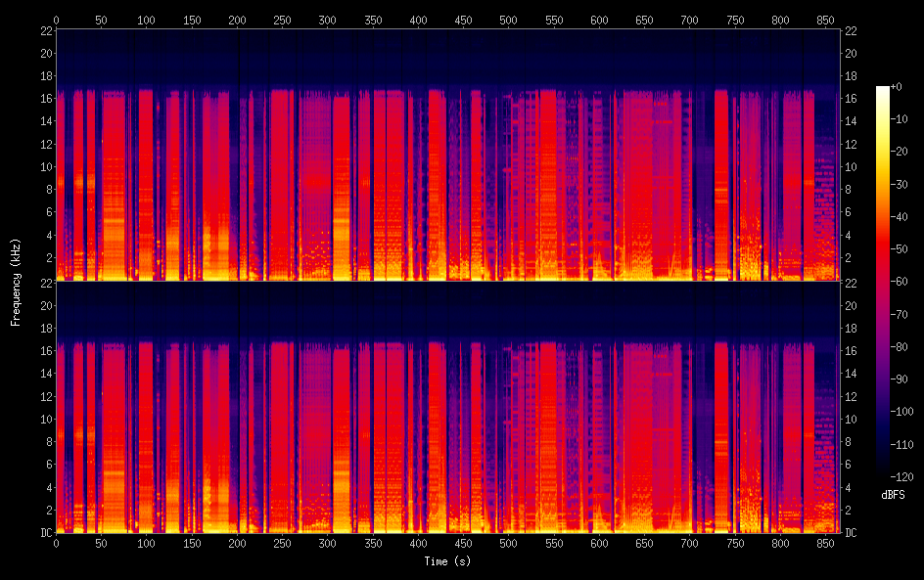Click the dBFS label under the color scale
924x580 pixels.
point(893,495)
